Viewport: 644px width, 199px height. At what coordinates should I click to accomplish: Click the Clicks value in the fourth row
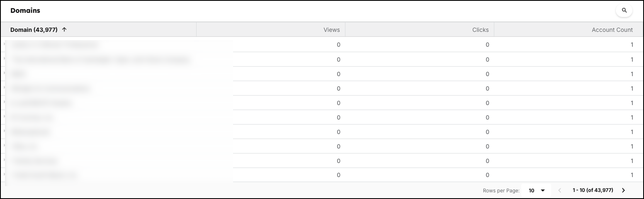487,89
